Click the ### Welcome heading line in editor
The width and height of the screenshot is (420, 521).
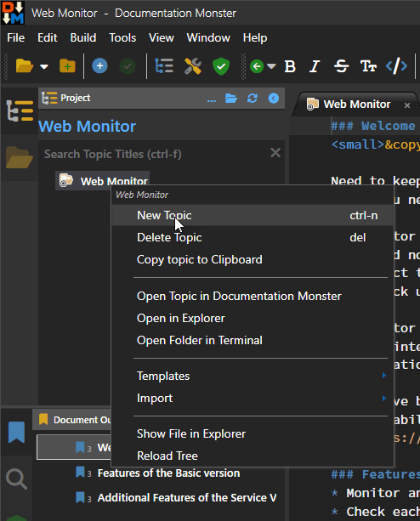373,126
